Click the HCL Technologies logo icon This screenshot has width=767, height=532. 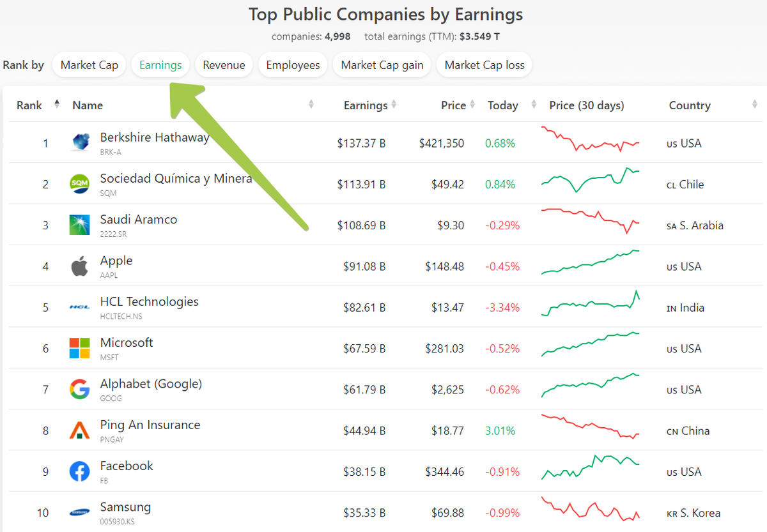80,307
